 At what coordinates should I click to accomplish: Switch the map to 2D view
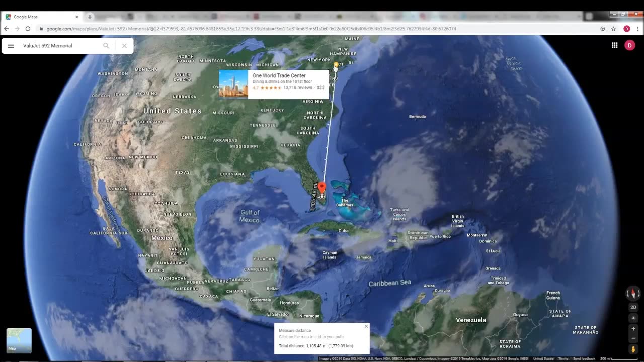(633, 307)
